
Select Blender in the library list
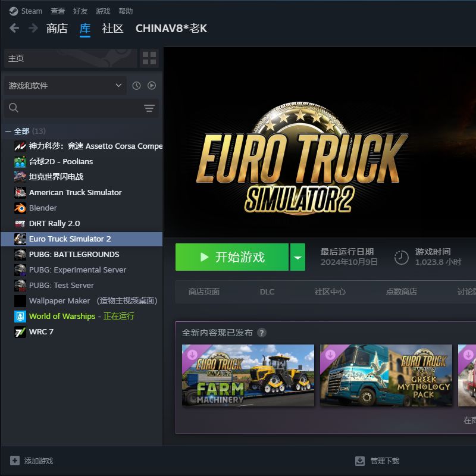pyautogui.click(x=82, y=208)
